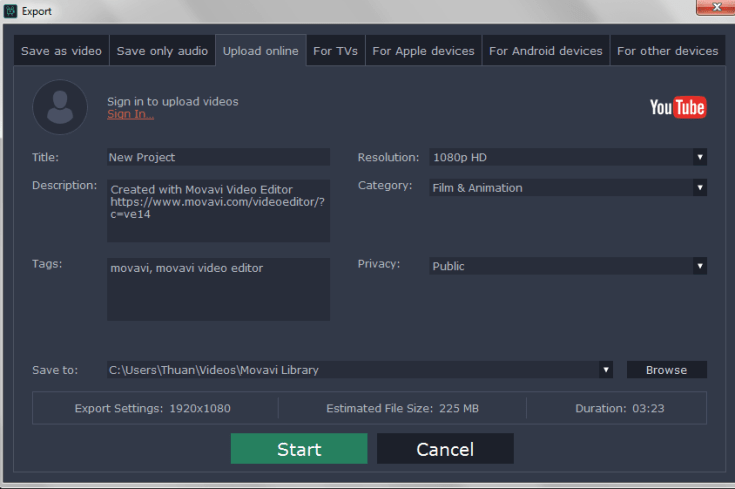Switch to Save as video tab
735x489 pixels.
(61, 51)
